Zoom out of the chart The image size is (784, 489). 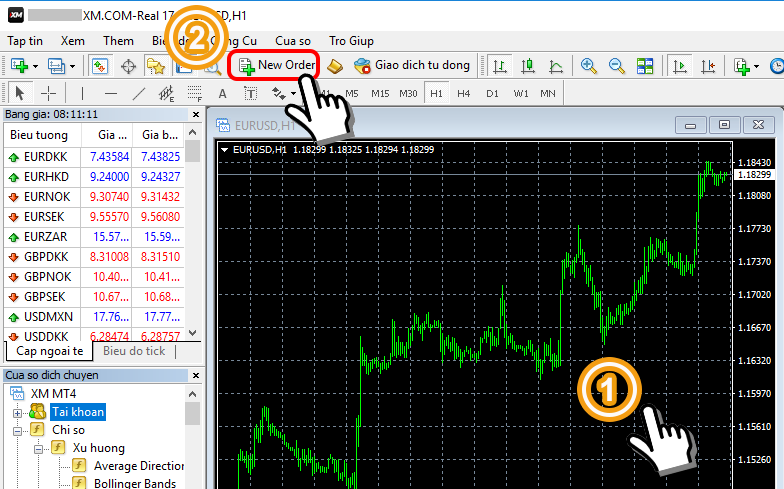[x=616, y=66]
